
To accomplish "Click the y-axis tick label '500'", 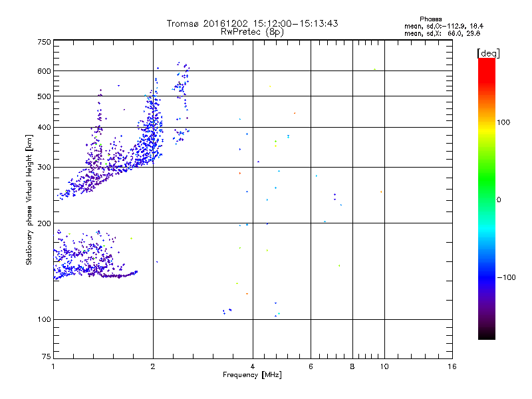I will (x=44, y=96).
